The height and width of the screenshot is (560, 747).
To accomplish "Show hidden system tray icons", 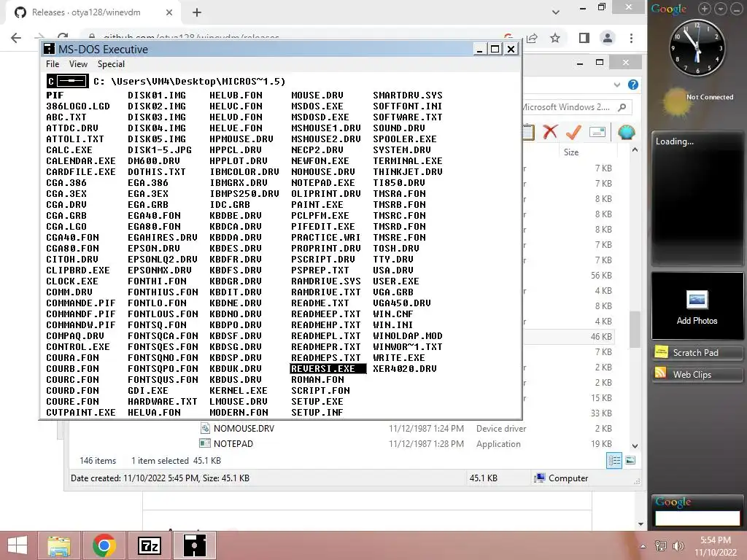I will [x=643, y=546].
